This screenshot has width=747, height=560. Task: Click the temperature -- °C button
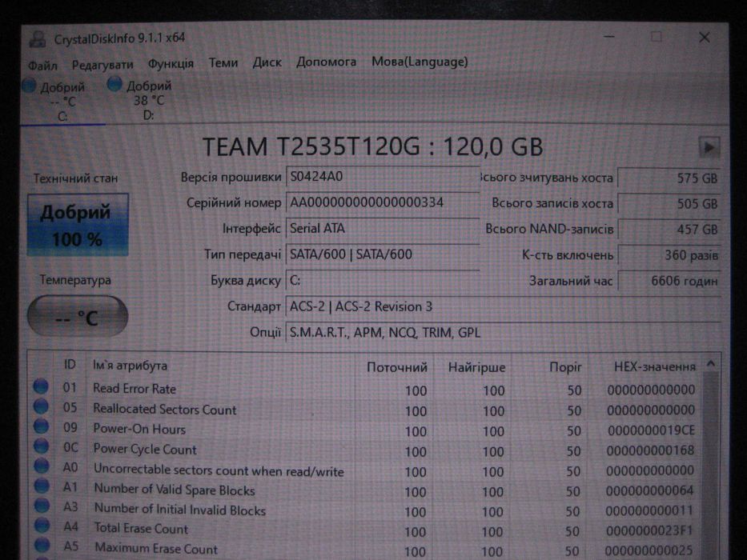coord(78,316)
